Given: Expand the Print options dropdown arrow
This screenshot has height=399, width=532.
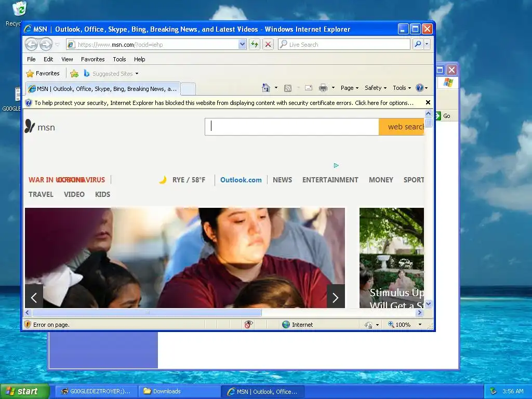Looking at the screenshot, I should tap(333, 88).
